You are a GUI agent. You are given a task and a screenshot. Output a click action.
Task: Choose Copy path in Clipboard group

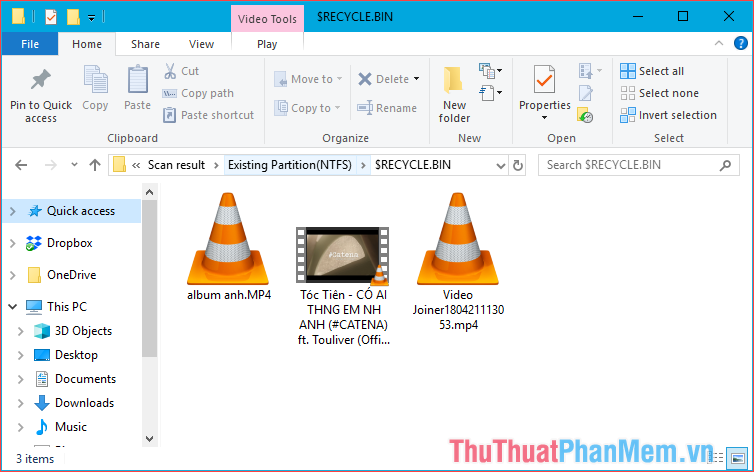coord(198,93)
